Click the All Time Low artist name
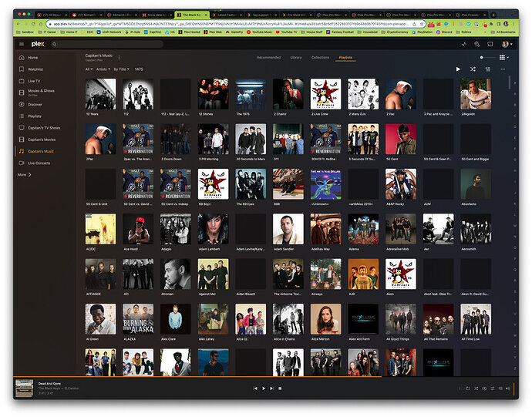The image size is (532, 417). (470, 339)
